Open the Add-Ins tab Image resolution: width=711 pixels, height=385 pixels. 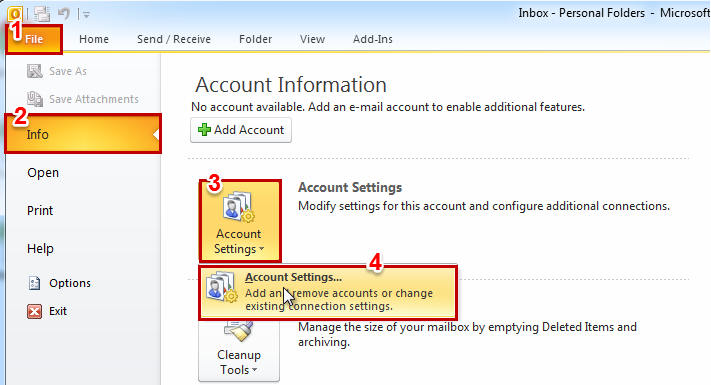[x=373, y=39]
